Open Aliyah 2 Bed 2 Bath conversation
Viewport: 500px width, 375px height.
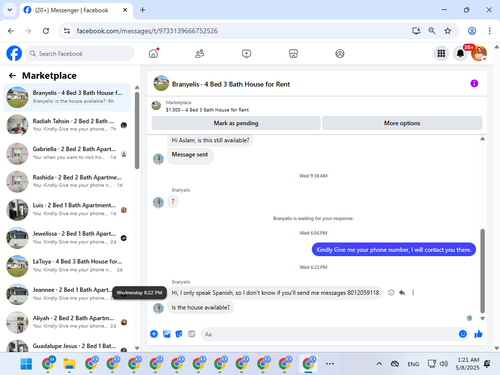[x=67, y=322]
